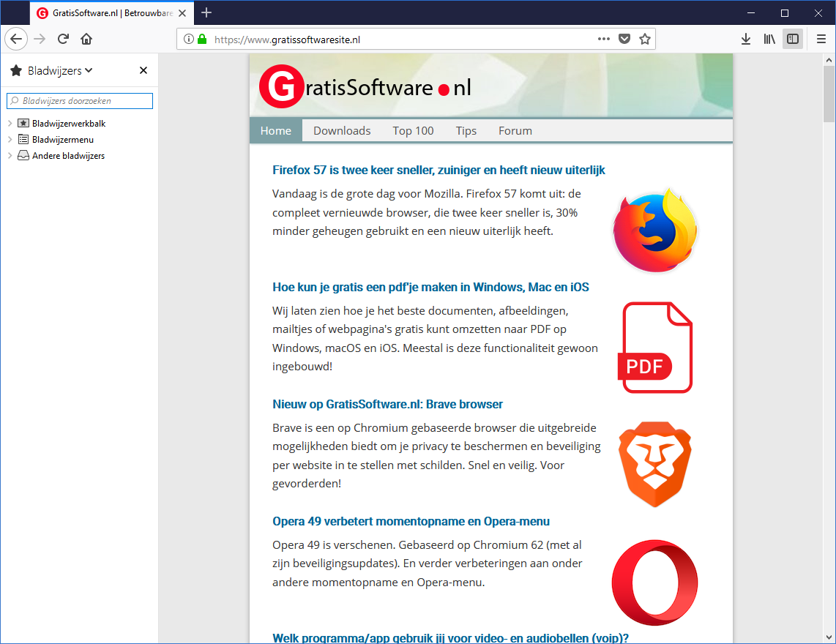The height and width of the screenshot is (644, 836).
Task: Open the hamburger application menu
Action: coord(821,39)
